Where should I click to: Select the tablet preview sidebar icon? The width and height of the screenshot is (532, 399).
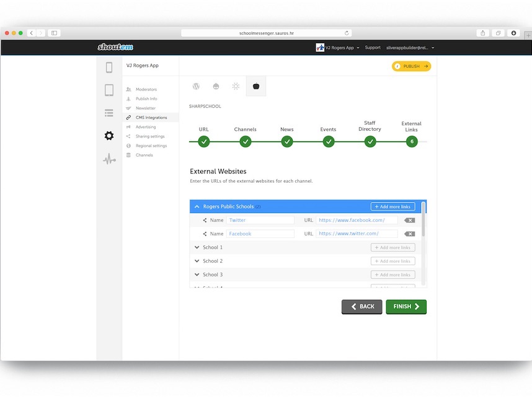[x=109, y=90]
